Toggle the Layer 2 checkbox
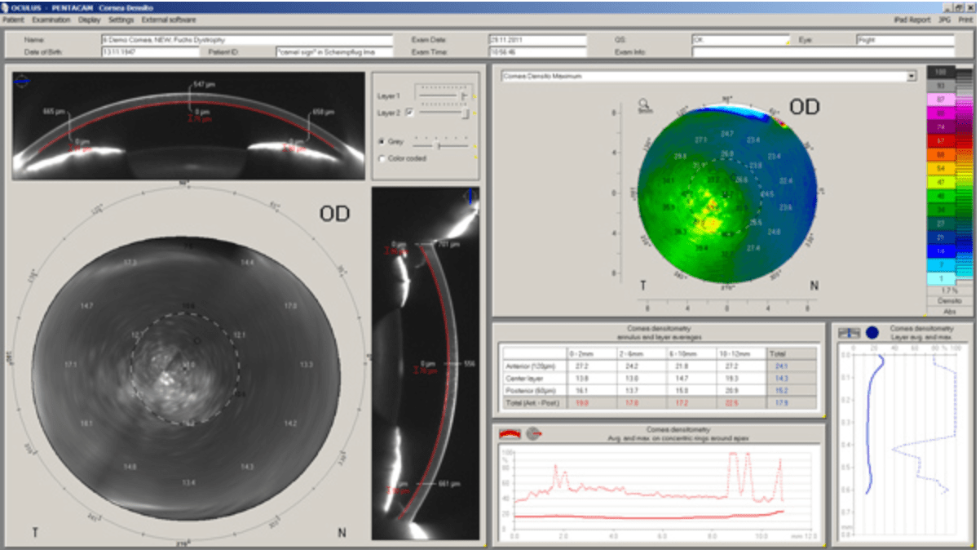This screenshot has height=550, width=980. click(409, 113)
